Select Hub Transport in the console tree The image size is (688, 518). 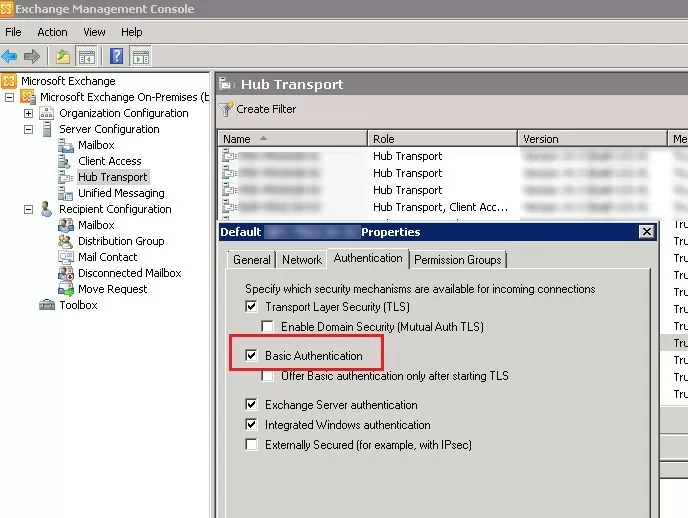pyautogui.click(x=113, y=177)
